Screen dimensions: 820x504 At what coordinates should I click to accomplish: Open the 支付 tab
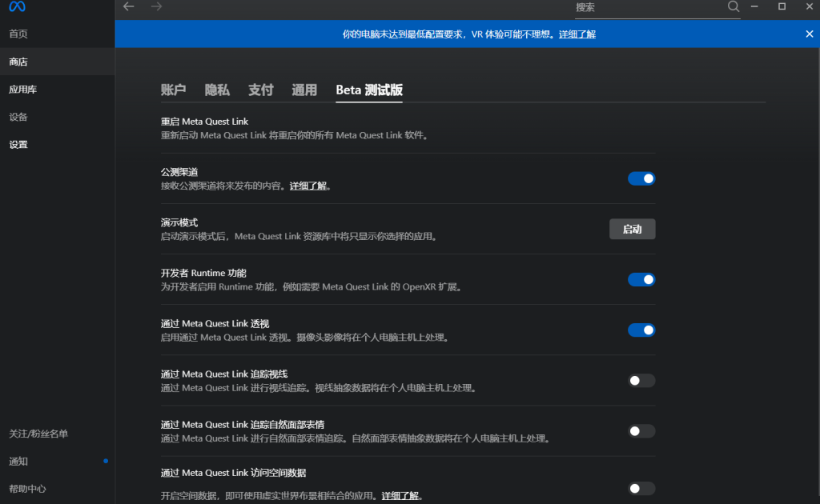coord(261,90)
